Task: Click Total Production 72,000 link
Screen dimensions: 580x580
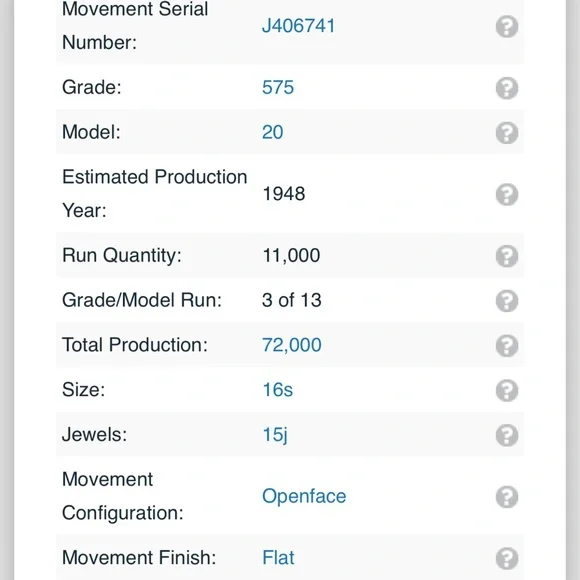Action: click(x=291, y=345)
